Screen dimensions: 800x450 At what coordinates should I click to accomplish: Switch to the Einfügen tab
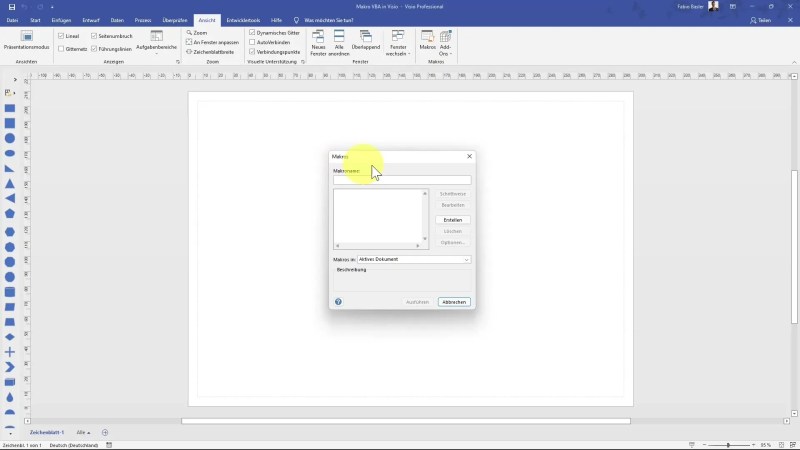point(61,20)
